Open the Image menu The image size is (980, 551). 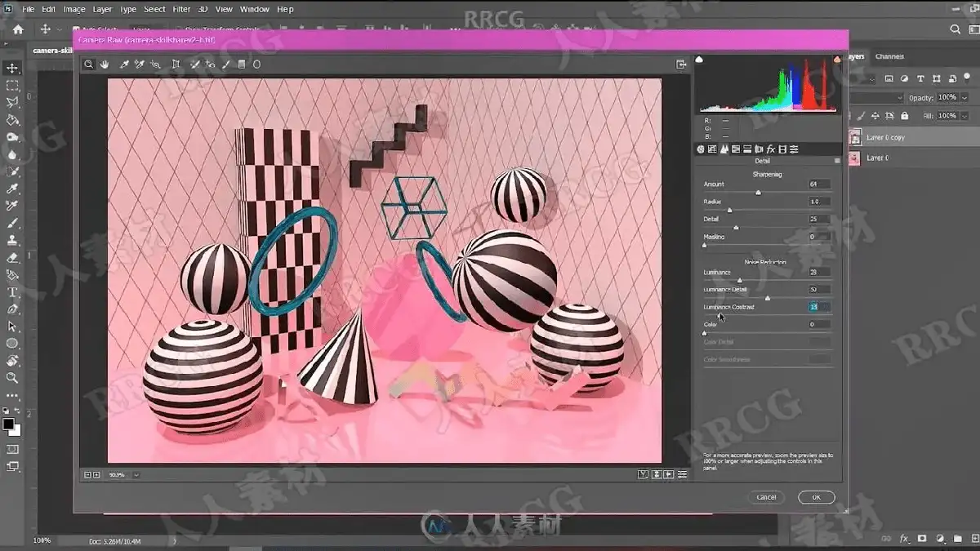[74, 9]
